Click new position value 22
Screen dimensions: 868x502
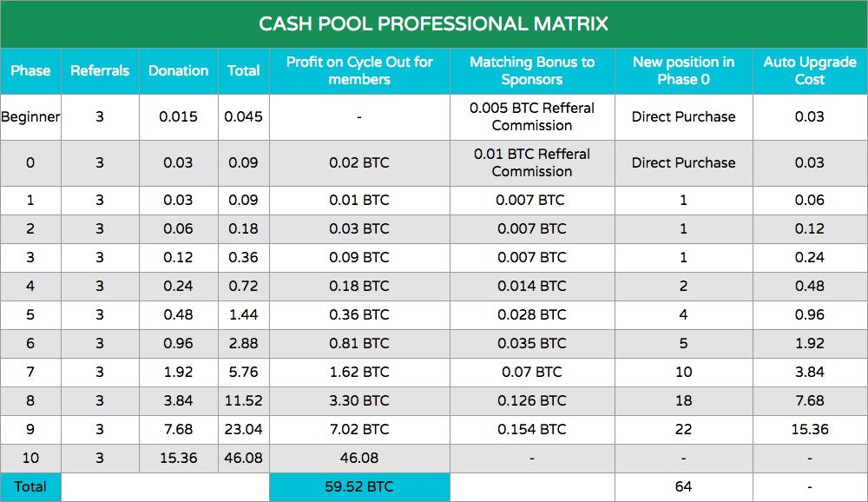point(684,429)
